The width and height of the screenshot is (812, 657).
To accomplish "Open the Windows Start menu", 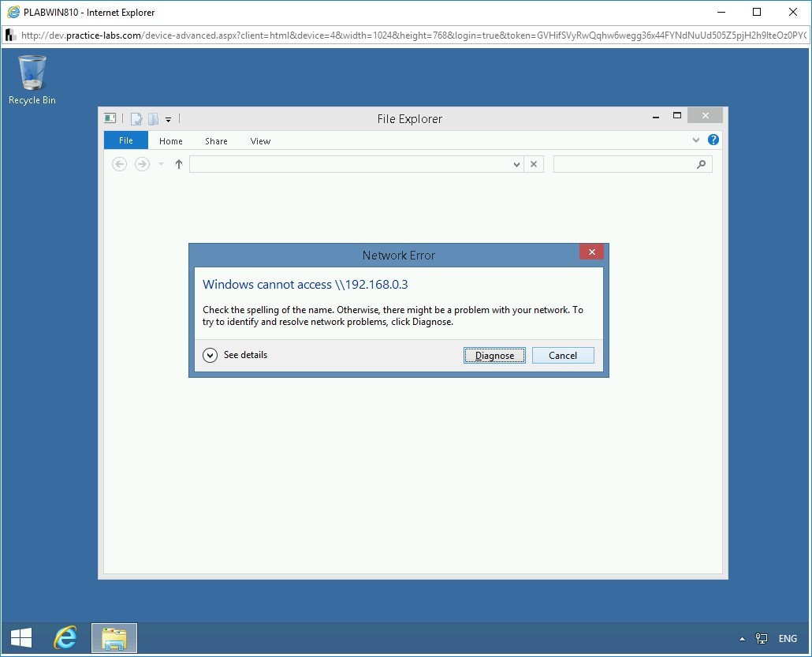I will point(20,637).
